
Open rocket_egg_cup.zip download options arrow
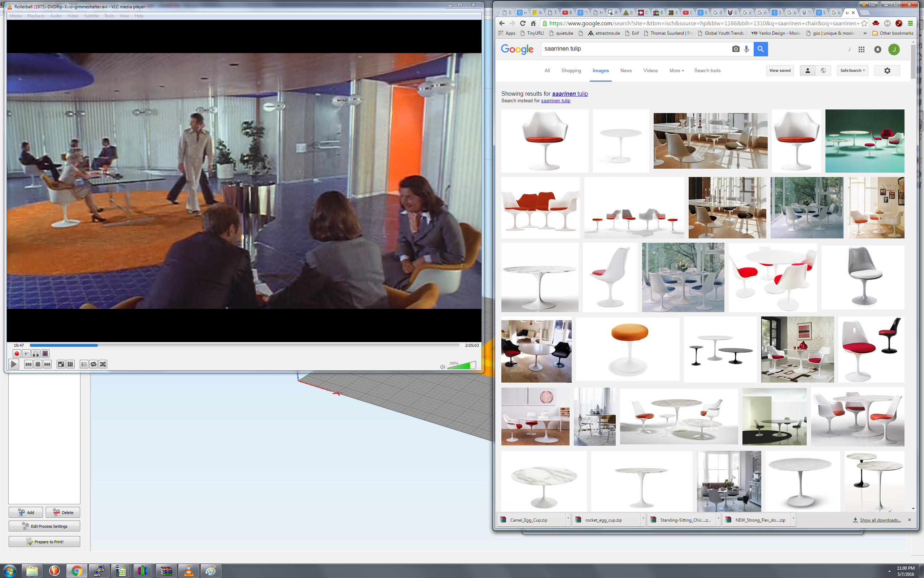[x=643, y=519]
